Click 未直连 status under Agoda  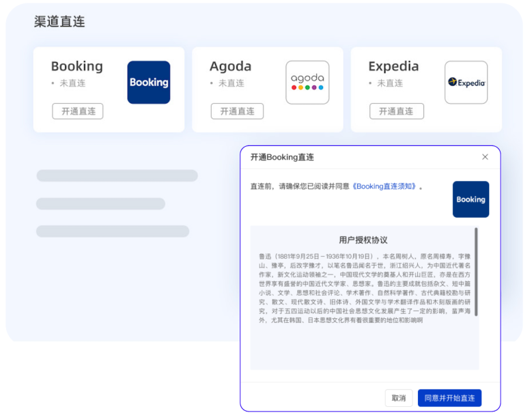(231, 83)
